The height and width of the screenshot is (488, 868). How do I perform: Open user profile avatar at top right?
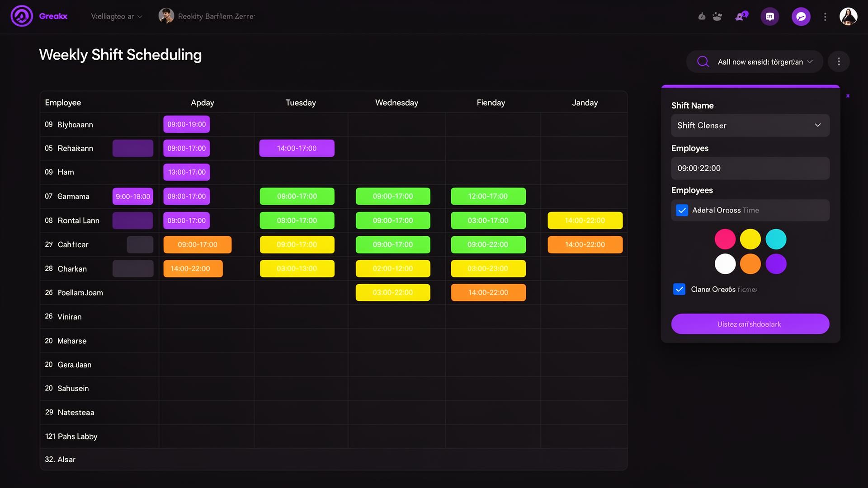848,17
